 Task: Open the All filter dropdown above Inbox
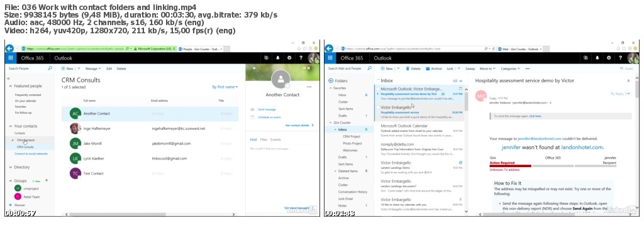(458, 81)
